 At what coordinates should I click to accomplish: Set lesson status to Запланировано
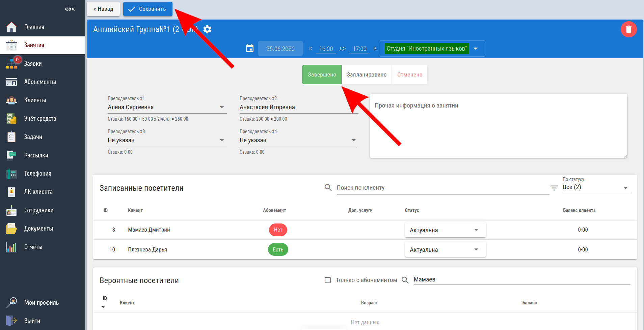(x=367, y=74)
